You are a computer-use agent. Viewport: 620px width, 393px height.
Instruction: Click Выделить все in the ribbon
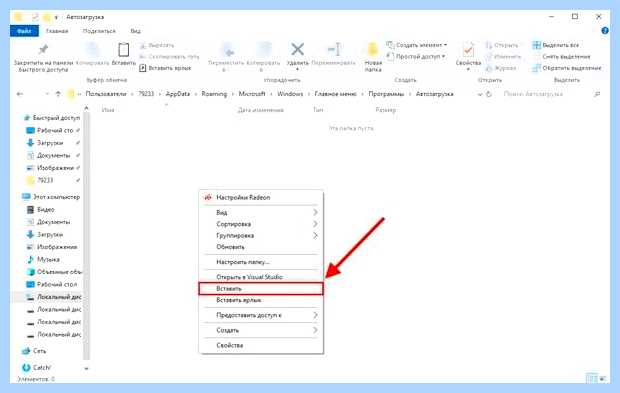556,45
